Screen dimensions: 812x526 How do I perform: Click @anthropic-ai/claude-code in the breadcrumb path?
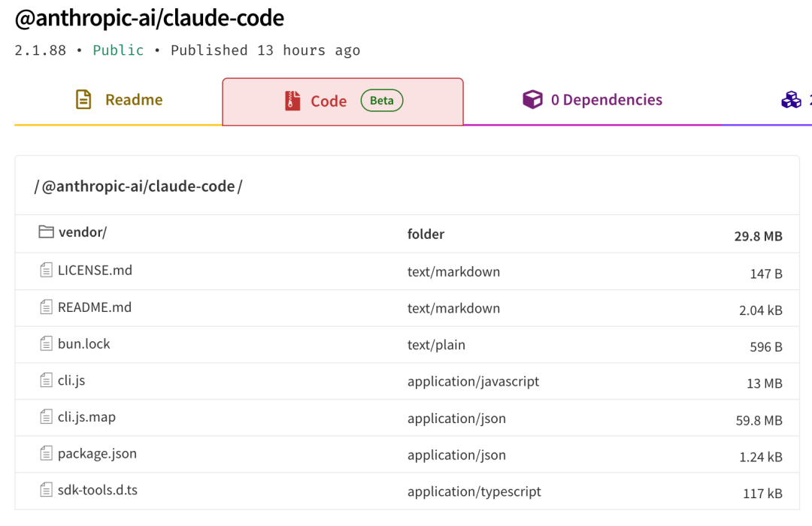coord(138,186)
